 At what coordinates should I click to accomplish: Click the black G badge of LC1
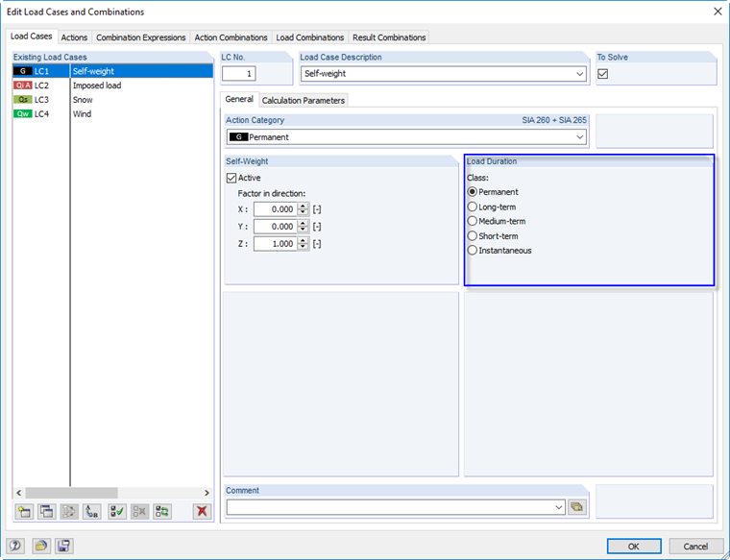[23, 71]
